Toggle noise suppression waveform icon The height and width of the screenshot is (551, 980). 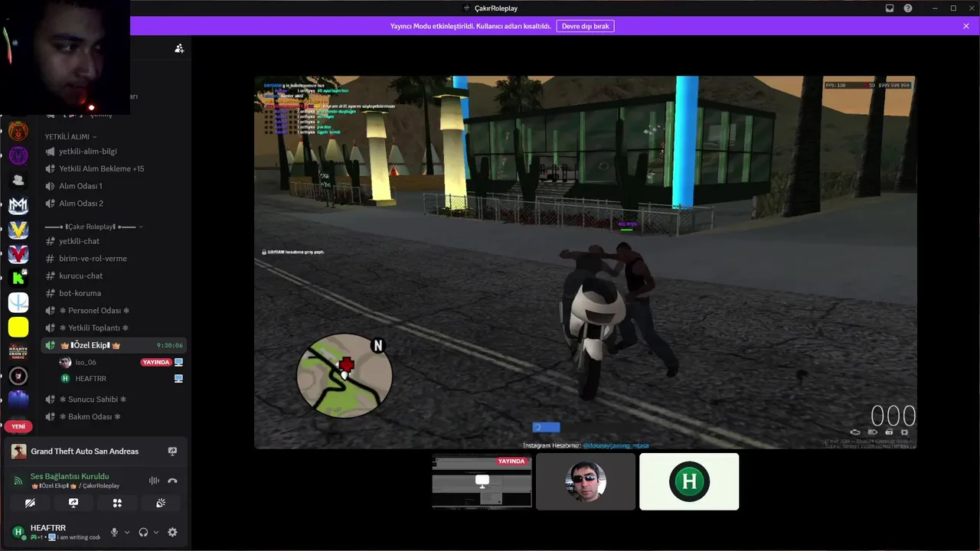tap(154, 481)
